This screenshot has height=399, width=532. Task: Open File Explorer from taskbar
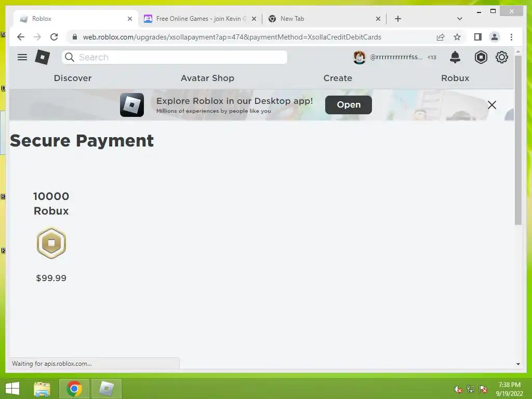point(42,389)
